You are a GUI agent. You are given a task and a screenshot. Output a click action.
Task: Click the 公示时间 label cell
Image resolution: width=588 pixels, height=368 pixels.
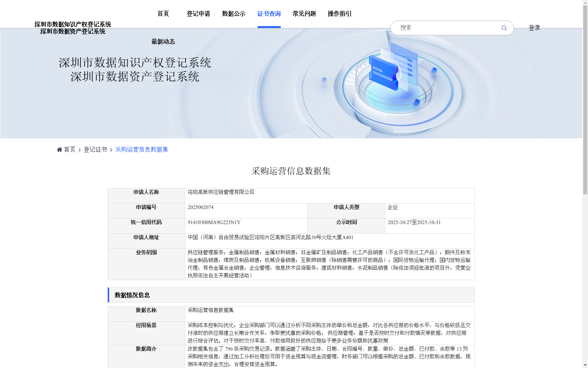tap(346, 226)
